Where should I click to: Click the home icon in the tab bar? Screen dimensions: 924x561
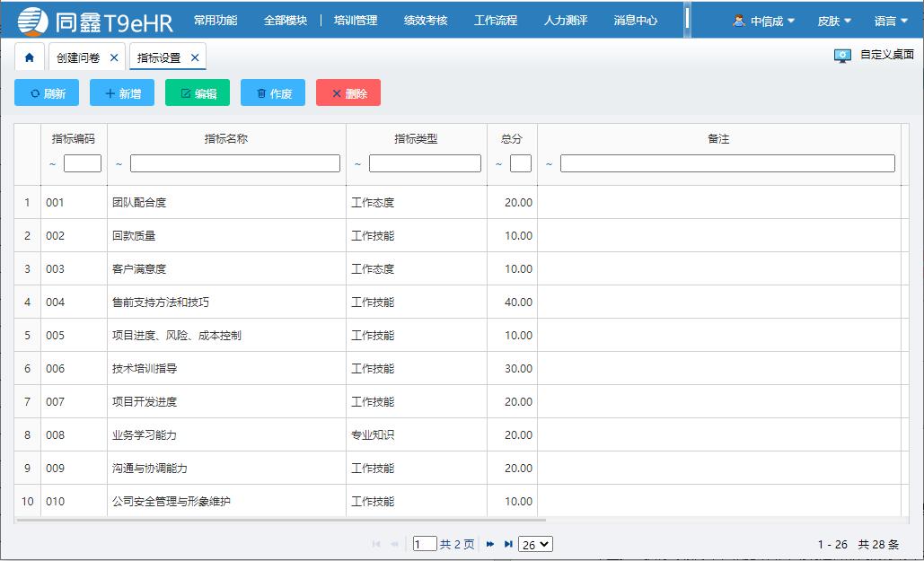pyautogui.click(x=30, y=56)
